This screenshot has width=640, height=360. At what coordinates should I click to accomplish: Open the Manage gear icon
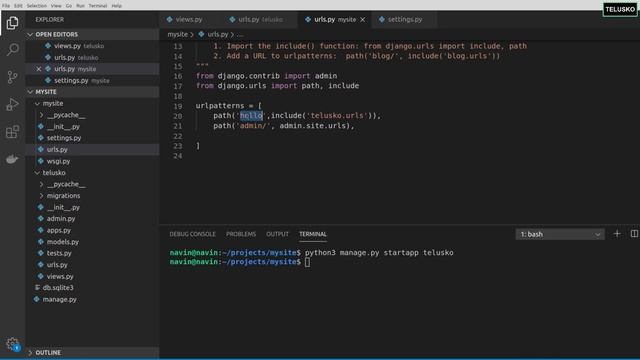coord(12,344)
